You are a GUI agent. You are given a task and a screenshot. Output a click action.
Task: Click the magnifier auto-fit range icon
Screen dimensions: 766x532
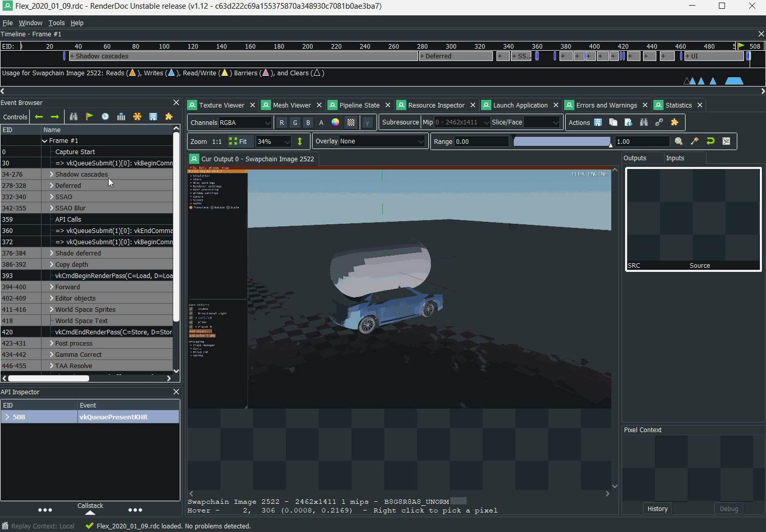(x=679, y=141)
